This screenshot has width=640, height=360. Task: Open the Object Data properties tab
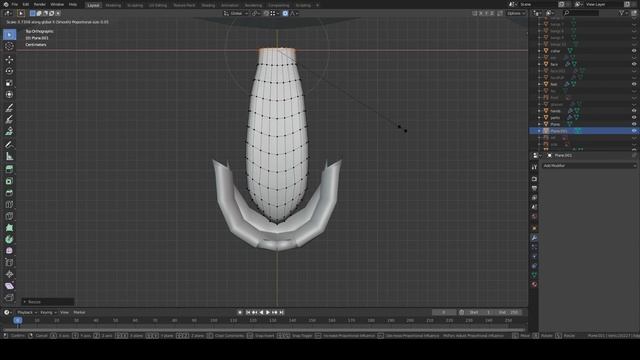[x=534, y=275]
